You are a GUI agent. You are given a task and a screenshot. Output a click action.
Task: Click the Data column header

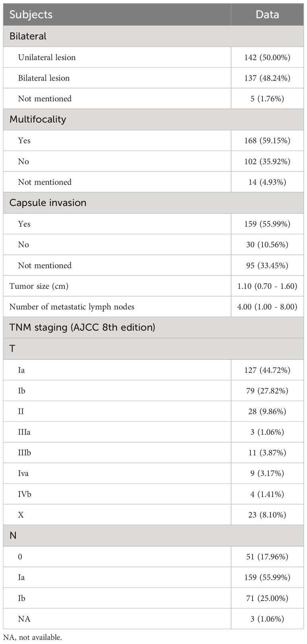tap(267, 15)
